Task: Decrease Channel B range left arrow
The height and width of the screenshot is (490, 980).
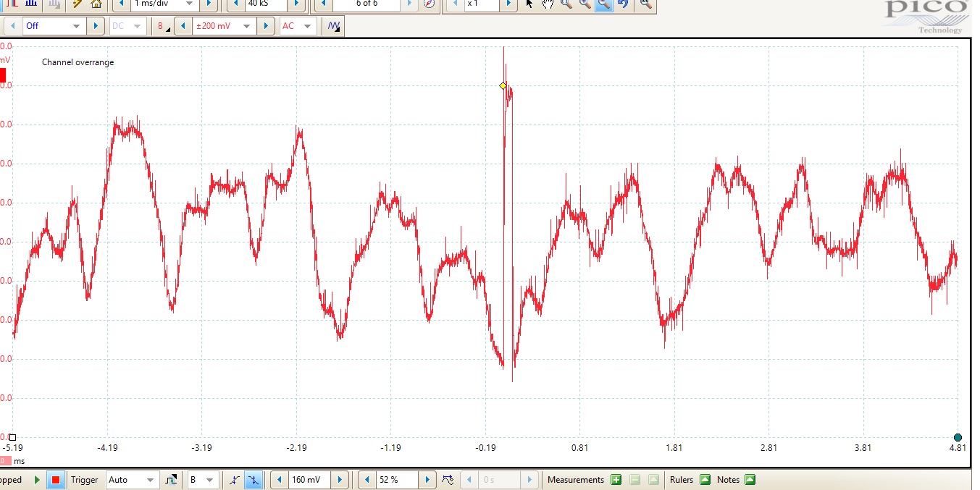Action: coord(184,26)
